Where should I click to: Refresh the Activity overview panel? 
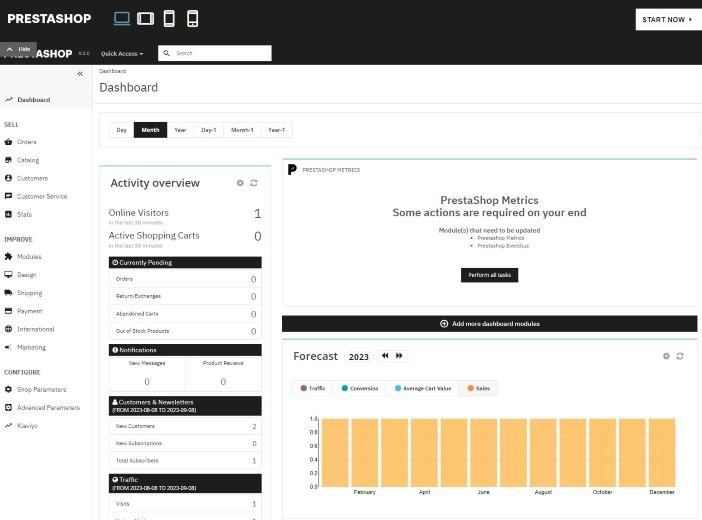(254, 183)
